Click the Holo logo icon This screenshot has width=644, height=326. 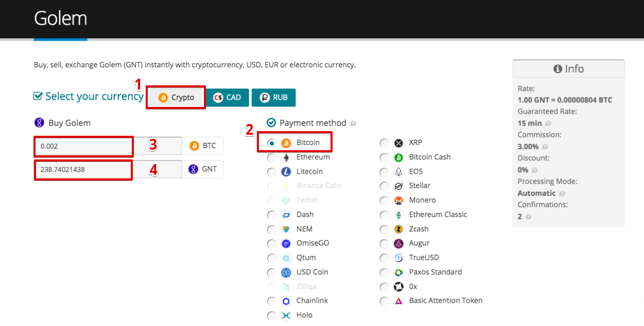[x=286, y=316]
